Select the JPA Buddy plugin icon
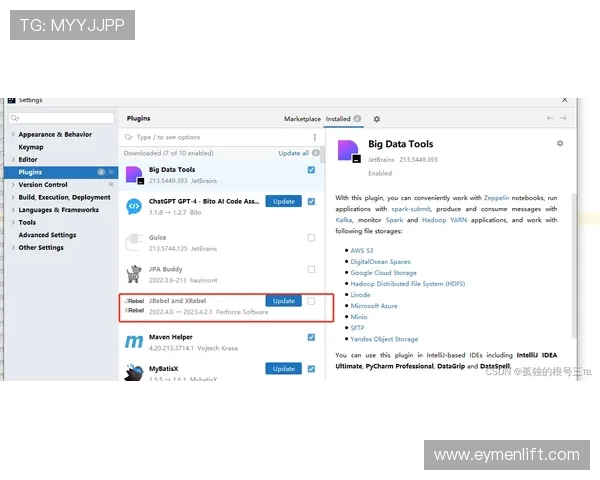 tap(133, 273)
